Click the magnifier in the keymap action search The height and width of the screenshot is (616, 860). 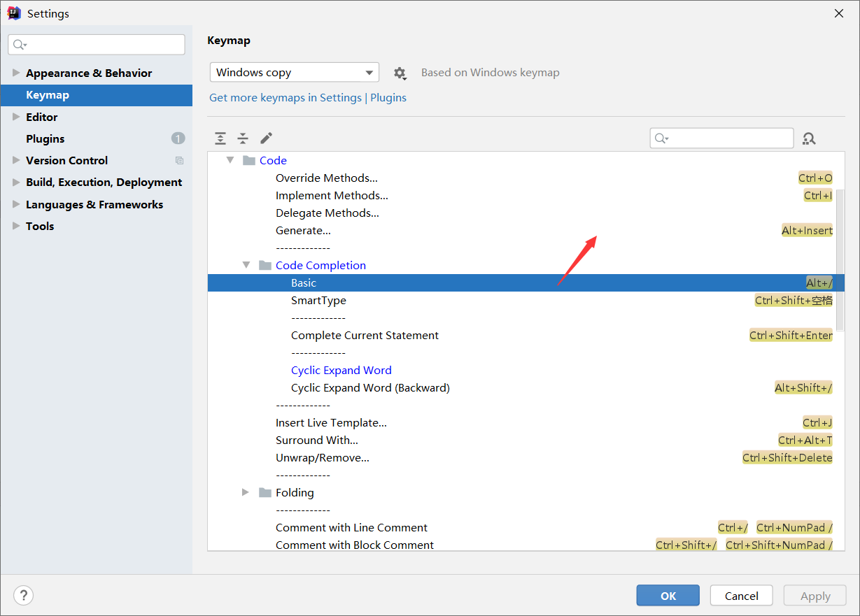tap(661, 138)
